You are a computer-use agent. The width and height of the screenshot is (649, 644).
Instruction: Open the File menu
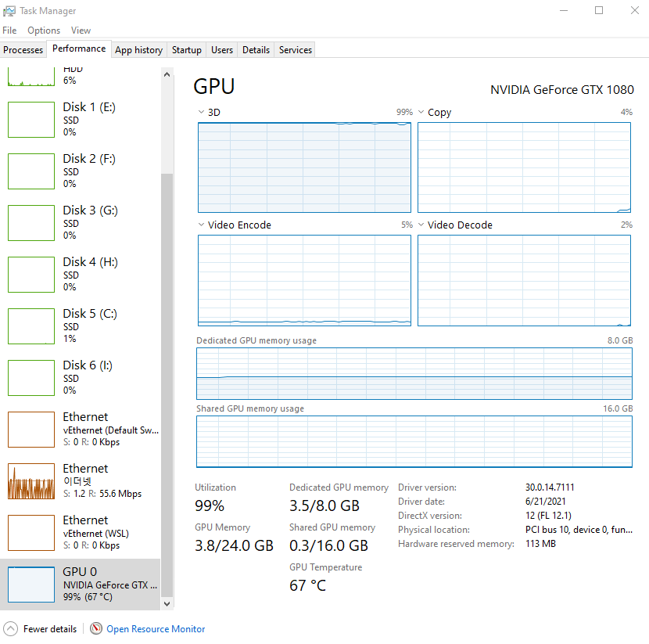click(x=9, y=31)
